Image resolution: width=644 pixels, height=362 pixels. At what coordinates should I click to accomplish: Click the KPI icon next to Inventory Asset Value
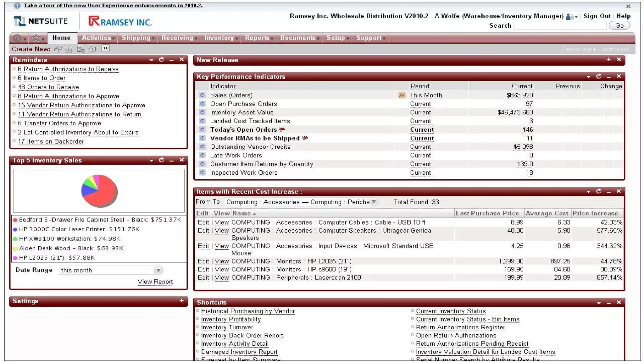[202, 112]
